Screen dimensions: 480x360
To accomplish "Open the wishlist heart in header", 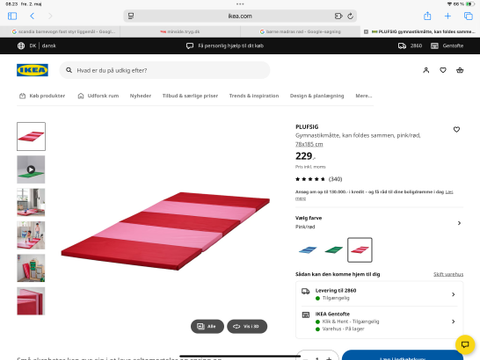I will pos(443,70).
